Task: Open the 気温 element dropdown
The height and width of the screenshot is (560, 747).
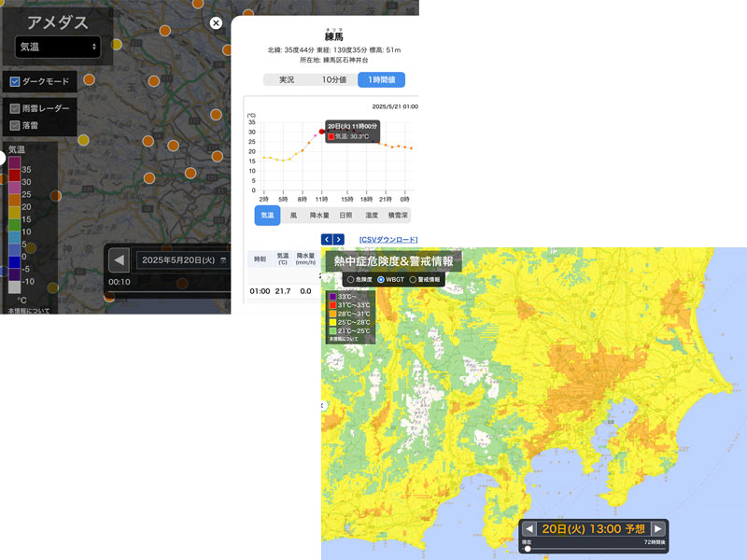Action: [x=58, y=46]
